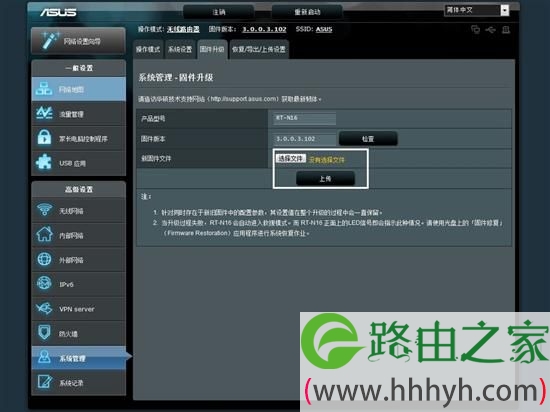Open the network setup wizard wand icon
The height and width of the screenshot is (412, 550).
tap(49, 40)
